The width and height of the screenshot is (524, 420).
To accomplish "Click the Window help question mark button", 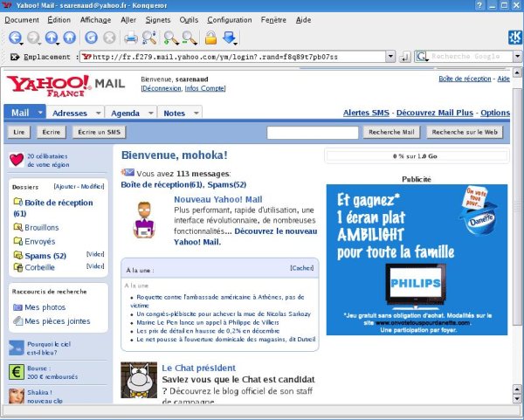I will click(479, 5).
